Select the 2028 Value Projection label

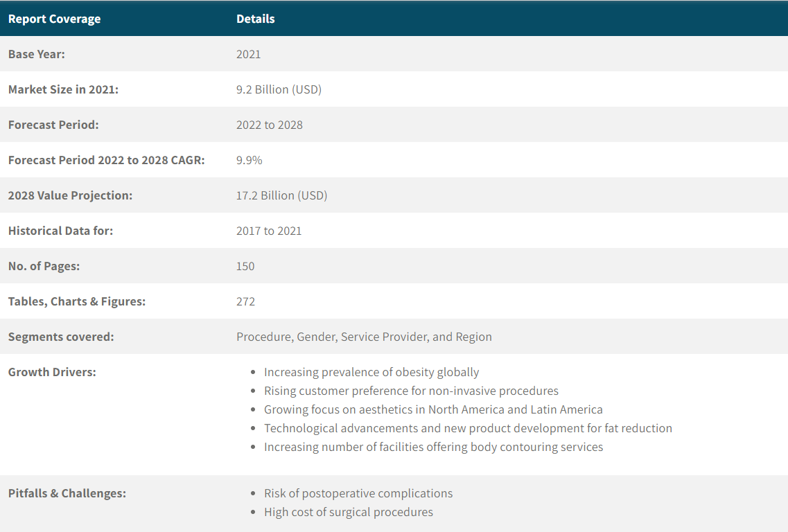[70, 195]
